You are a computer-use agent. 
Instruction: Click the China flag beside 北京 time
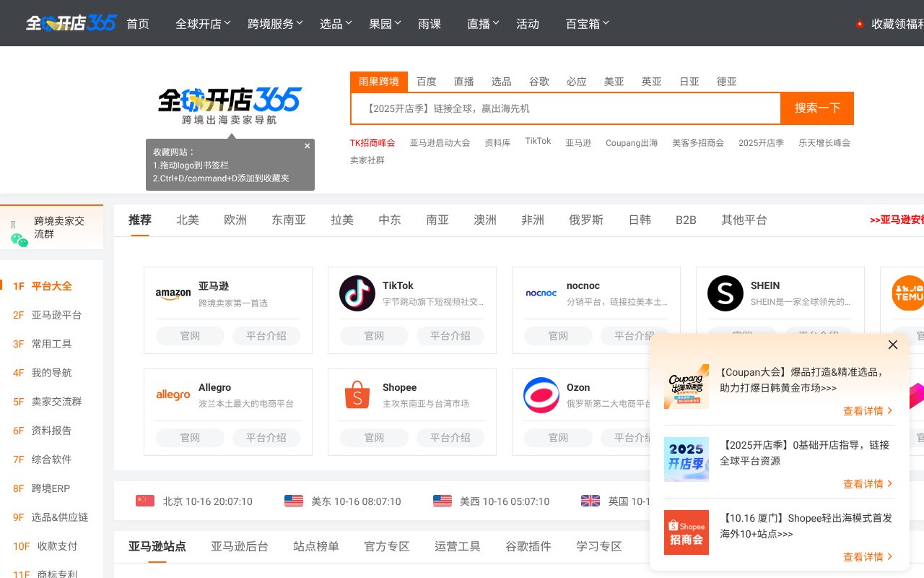(144, 501)
